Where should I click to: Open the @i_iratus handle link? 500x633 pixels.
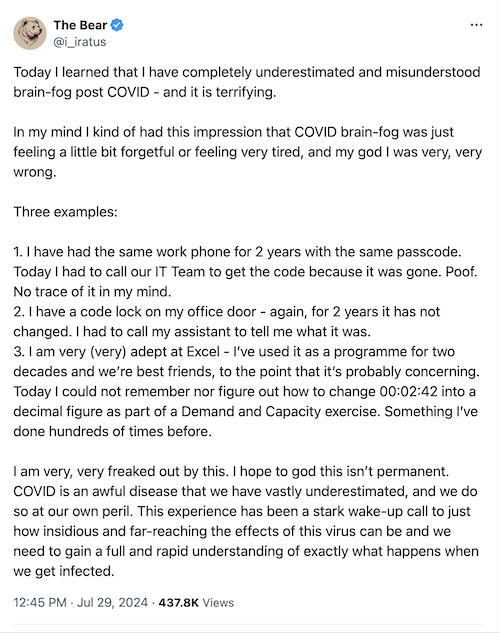tap(80, 42)
